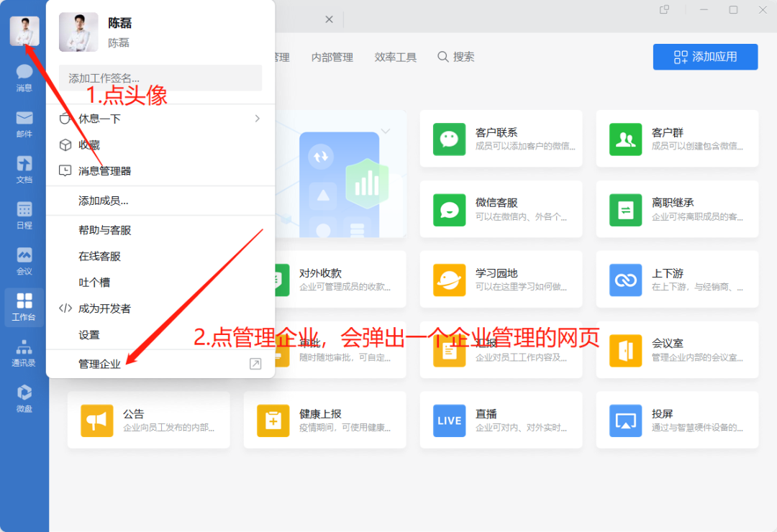Open Calendar (日程) in the sidebar

coord(24,216)
